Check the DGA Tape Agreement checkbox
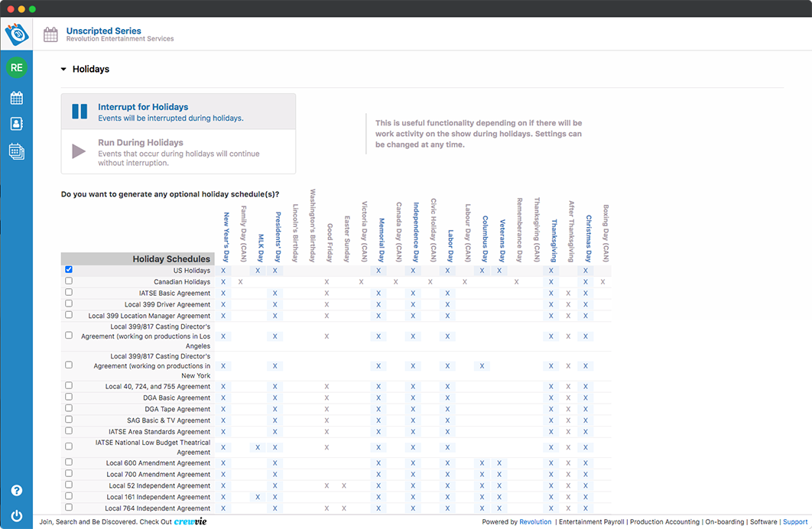 (69, 408)
